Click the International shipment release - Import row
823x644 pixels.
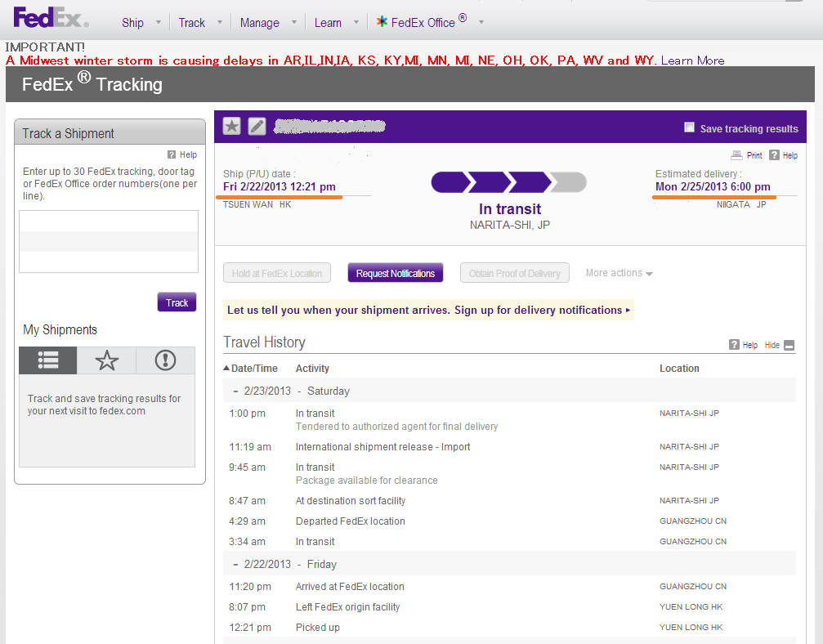509,447
